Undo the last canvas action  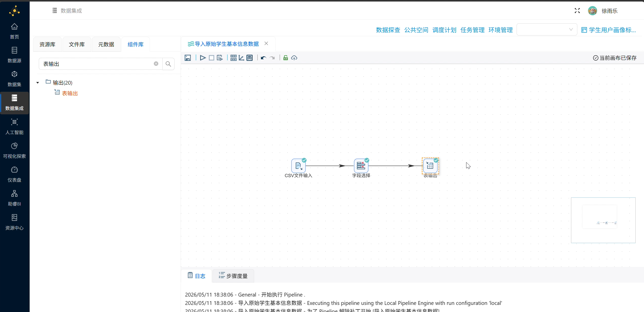(263, 58)
